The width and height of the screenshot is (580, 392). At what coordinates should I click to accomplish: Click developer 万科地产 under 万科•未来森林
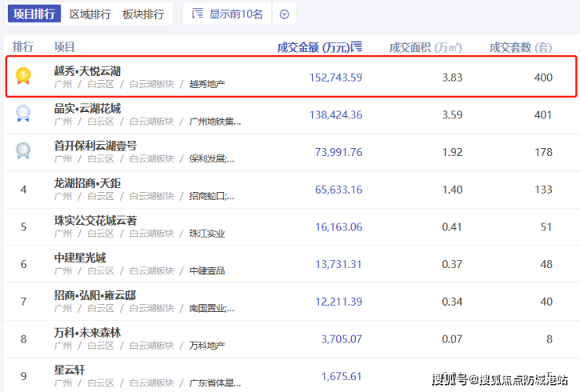pyautogui.click(x=207, y=346)
